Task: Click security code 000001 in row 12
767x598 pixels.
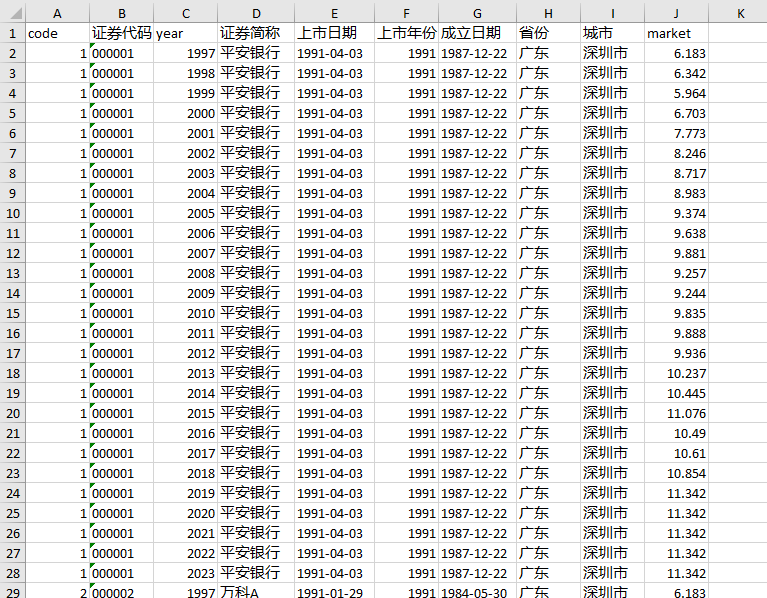Action: [x=121, y=253]
